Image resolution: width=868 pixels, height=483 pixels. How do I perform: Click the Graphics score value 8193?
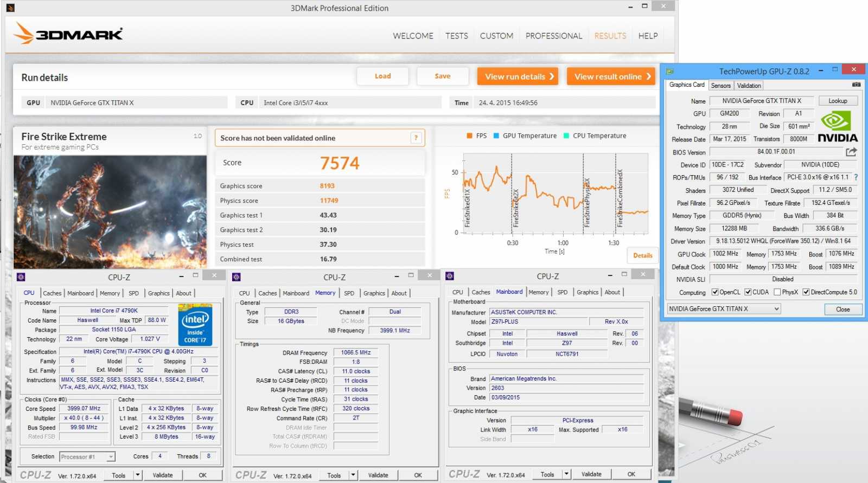point(327,186)
